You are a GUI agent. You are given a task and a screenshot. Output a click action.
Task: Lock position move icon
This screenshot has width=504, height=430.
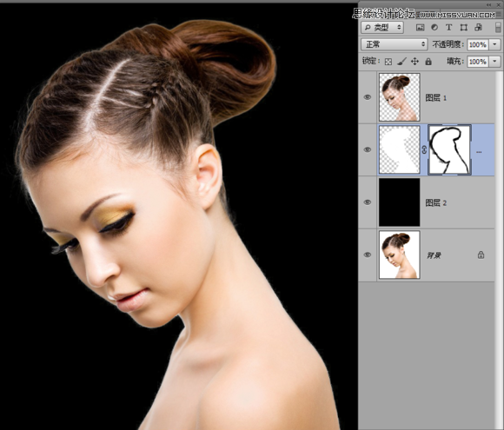coord(414,62)
